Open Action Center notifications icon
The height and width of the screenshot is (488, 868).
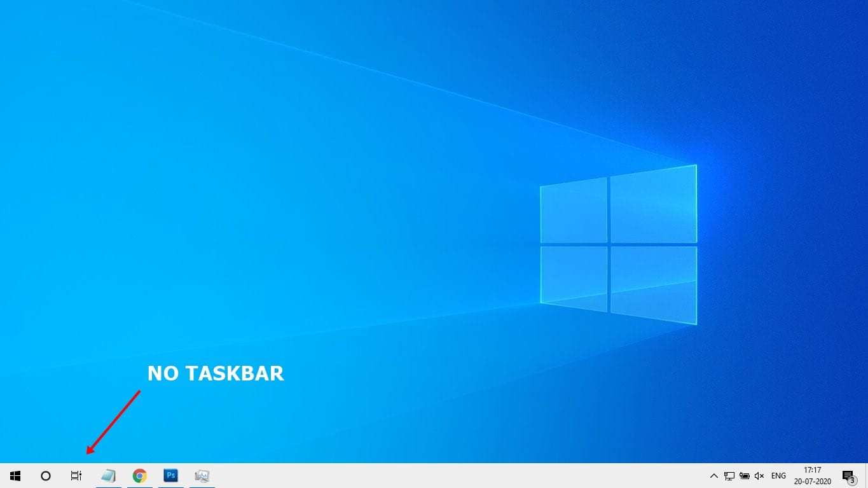click(848, 477)
